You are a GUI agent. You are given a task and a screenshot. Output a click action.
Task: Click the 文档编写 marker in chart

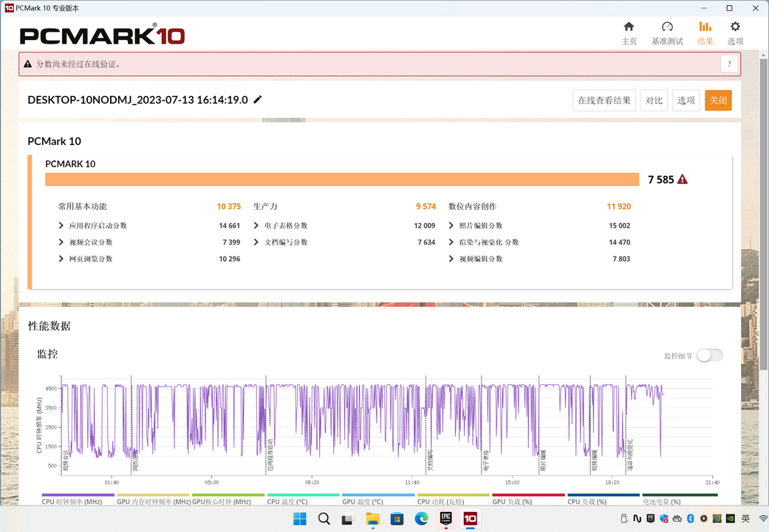430,460
